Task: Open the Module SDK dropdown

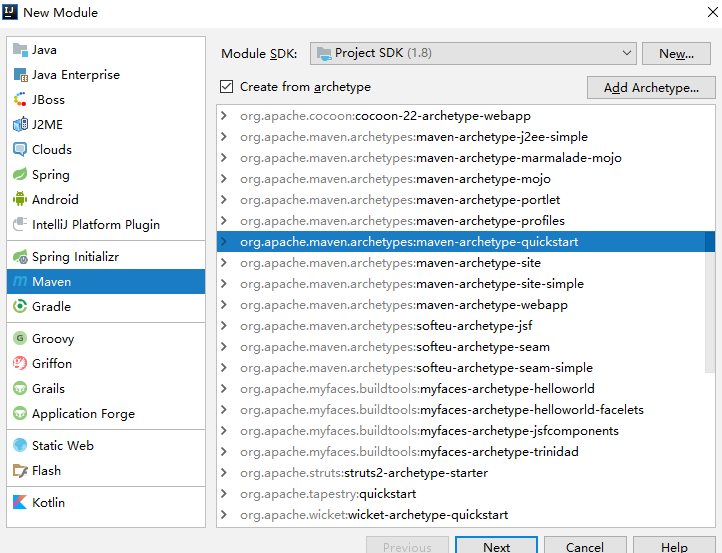Action: [473, 53]
